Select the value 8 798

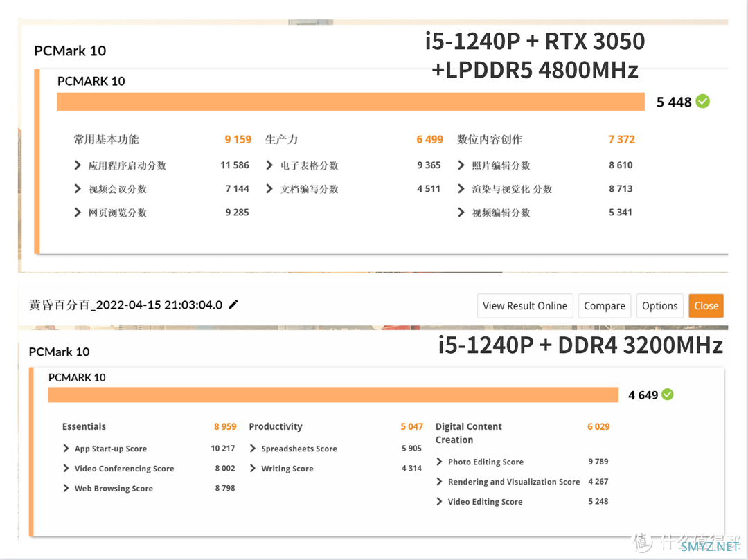(225, 488)
